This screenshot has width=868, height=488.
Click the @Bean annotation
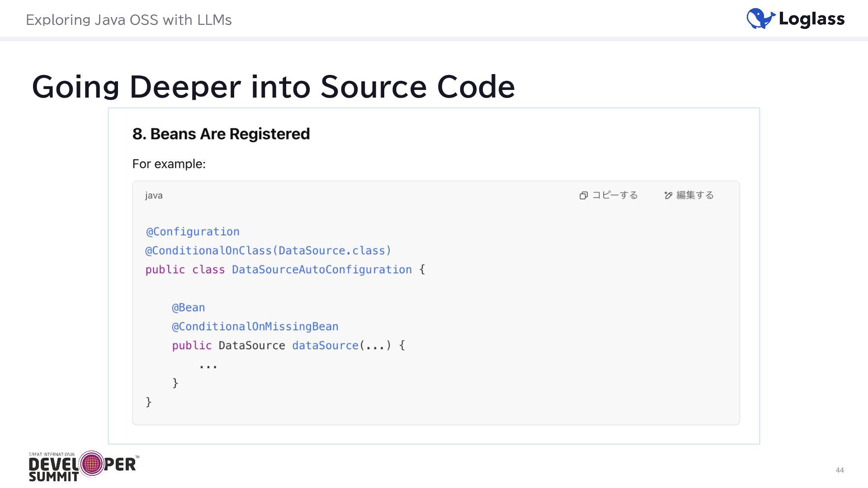click(x=188, y=307)
